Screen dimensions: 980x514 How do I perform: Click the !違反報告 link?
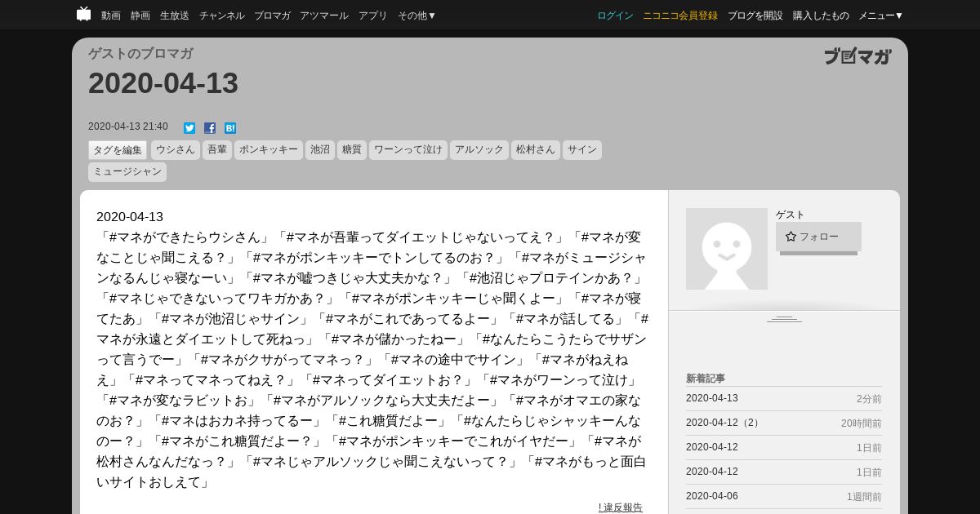621,507
